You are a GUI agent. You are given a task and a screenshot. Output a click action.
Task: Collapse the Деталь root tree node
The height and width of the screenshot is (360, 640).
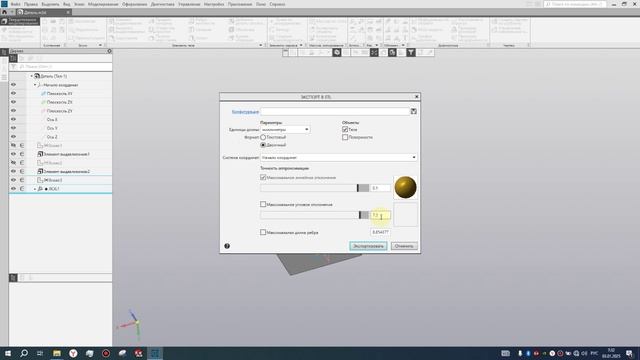tap(31, 76)
